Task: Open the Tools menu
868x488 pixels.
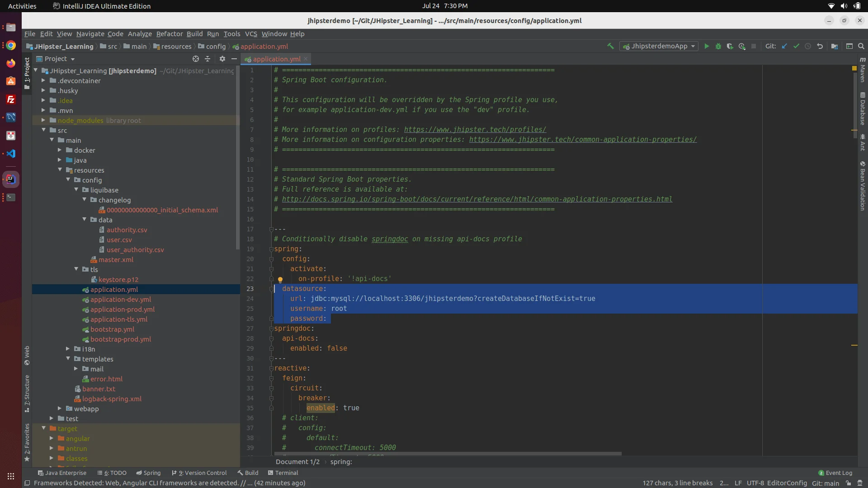Action: [232, 34]
